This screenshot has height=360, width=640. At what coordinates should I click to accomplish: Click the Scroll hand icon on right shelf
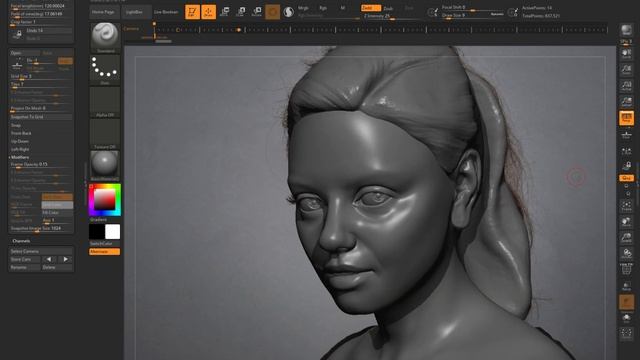(x=626, y=53)
